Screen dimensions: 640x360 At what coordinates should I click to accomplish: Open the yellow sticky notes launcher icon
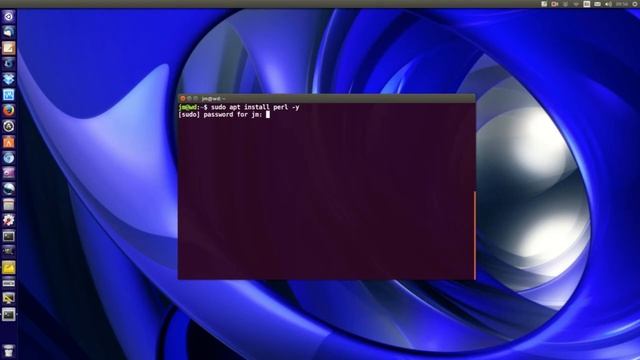tap(9, 267)
